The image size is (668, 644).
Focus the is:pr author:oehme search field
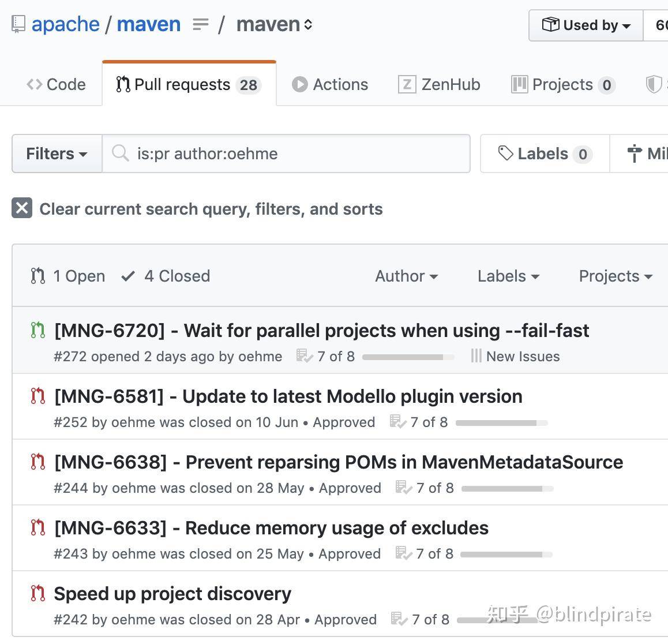286,154
